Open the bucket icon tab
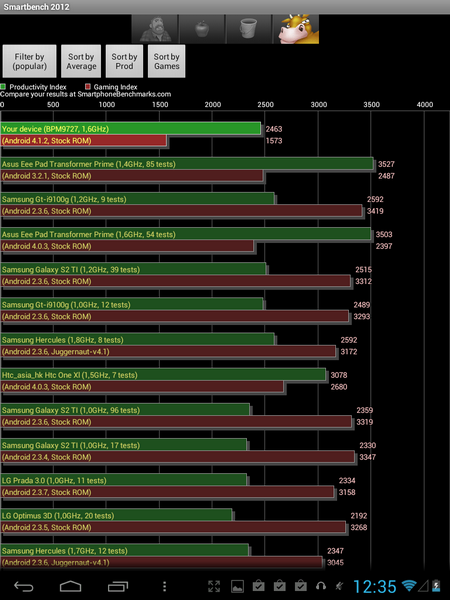 pos(249,29)
